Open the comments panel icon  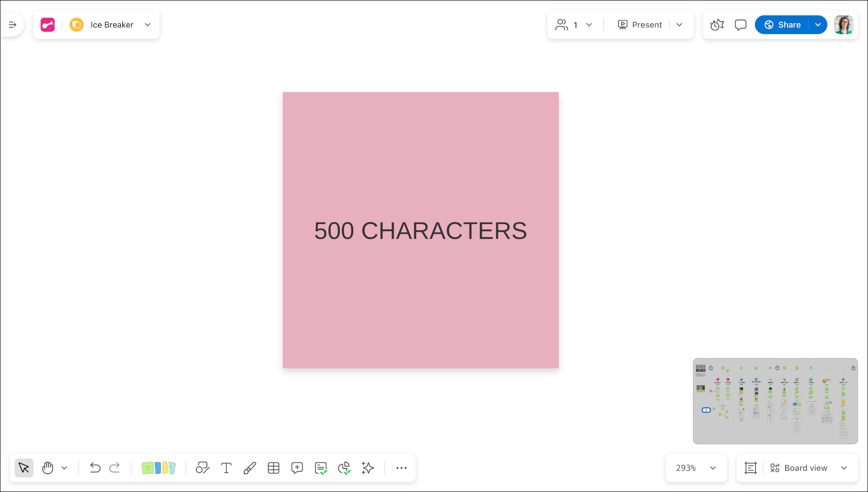point(740,25)
